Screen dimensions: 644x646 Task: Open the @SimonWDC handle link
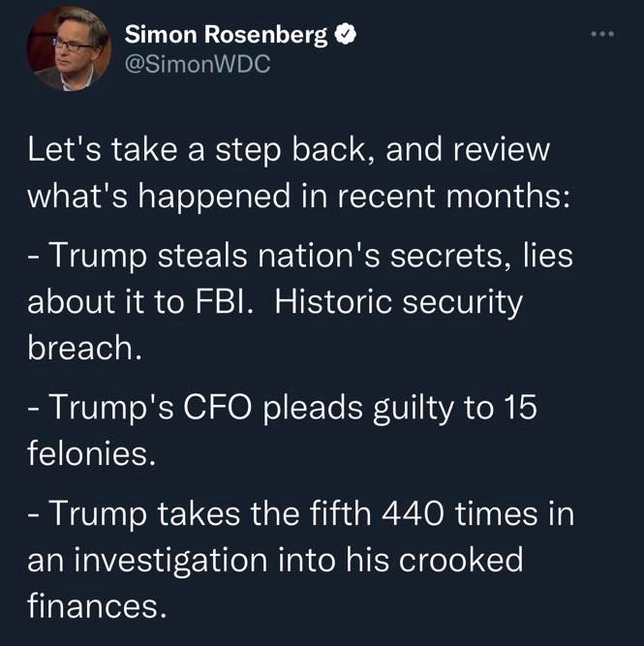tap(198, 64)
